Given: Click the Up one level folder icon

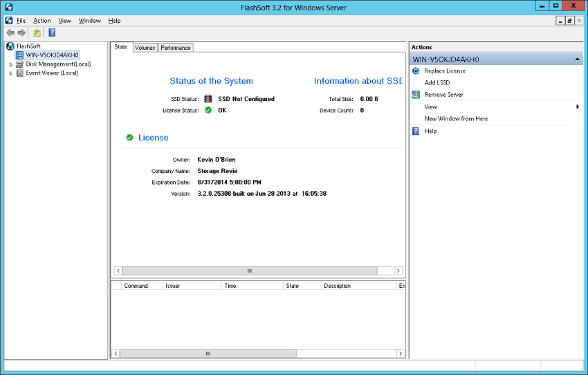Looking at the screenshot, I should pos(37,33).
